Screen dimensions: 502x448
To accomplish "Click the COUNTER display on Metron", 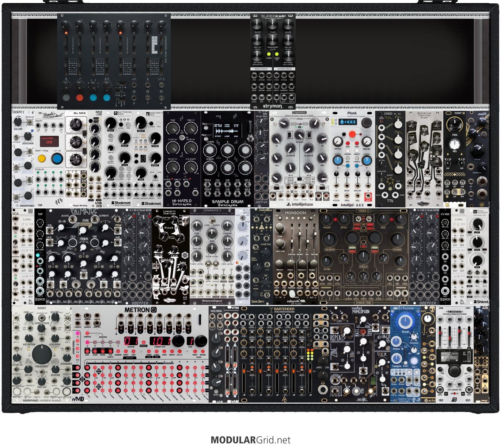I will coord(131,341).
